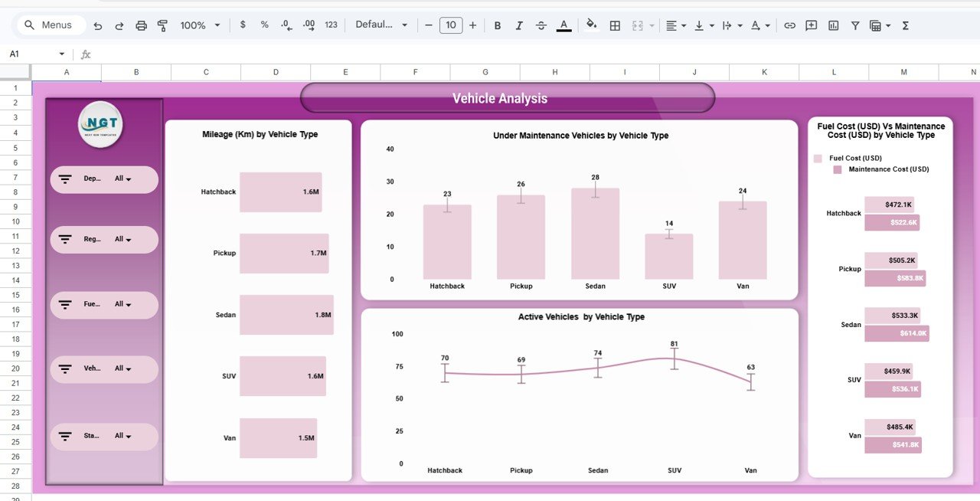Open the functions (sigma) menu
The image size is (980, 501).
tap(905, 25)
